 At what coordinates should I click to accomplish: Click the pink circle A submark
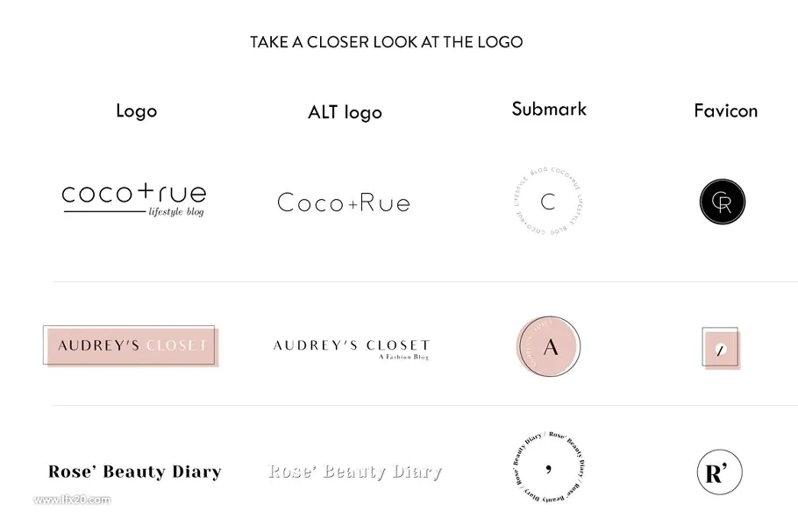pos(549,346)
